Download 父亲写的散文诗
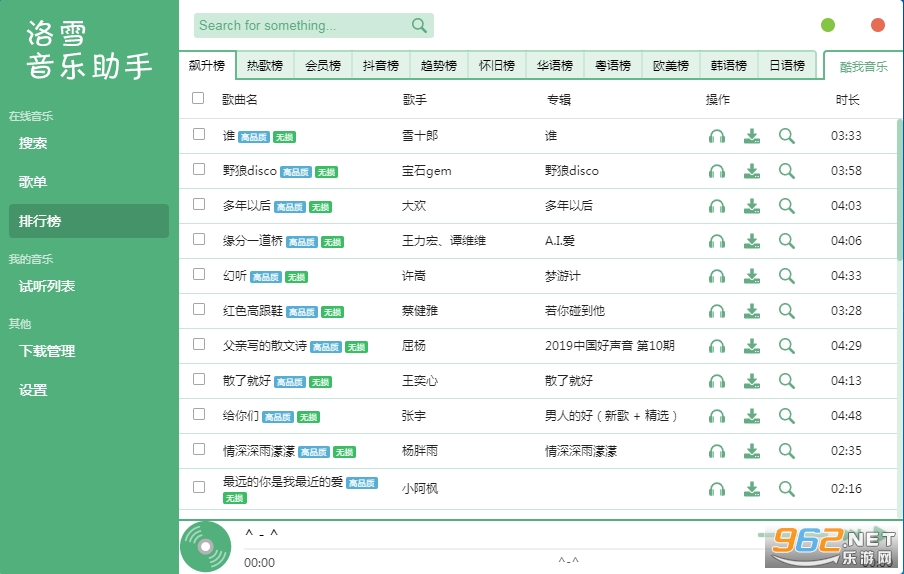Viewport: 904px width, 574px height. tap(752, 346)
